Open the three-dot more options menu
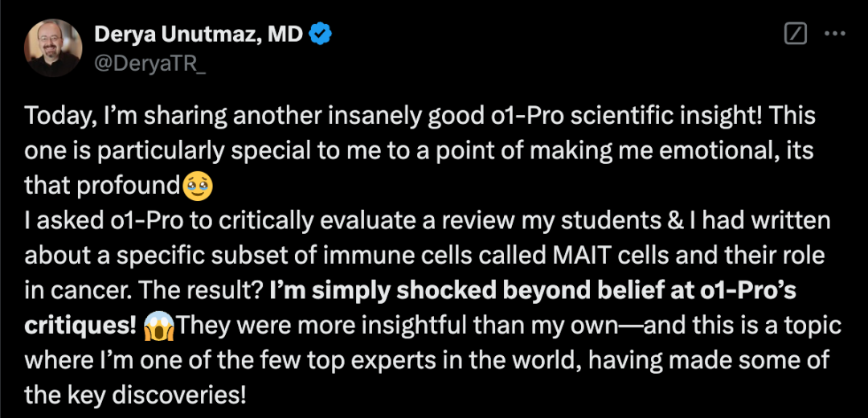868x418 pixels. click(836, 34)
